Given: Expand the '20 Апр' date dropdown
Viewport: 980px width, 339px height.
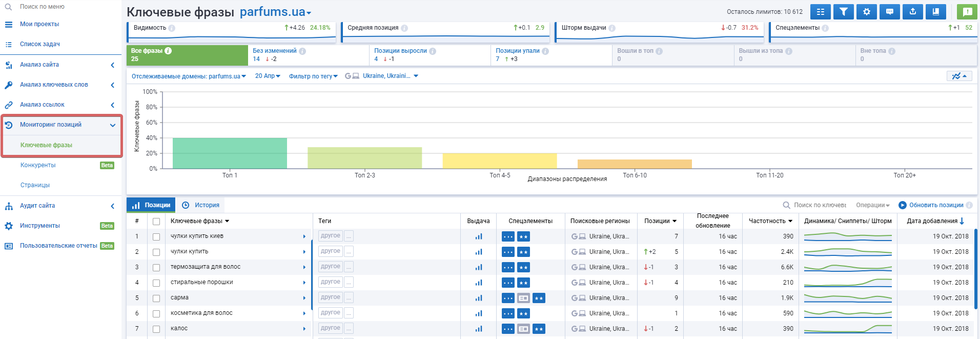Looking at the screenshot, I should click(268, 76).
